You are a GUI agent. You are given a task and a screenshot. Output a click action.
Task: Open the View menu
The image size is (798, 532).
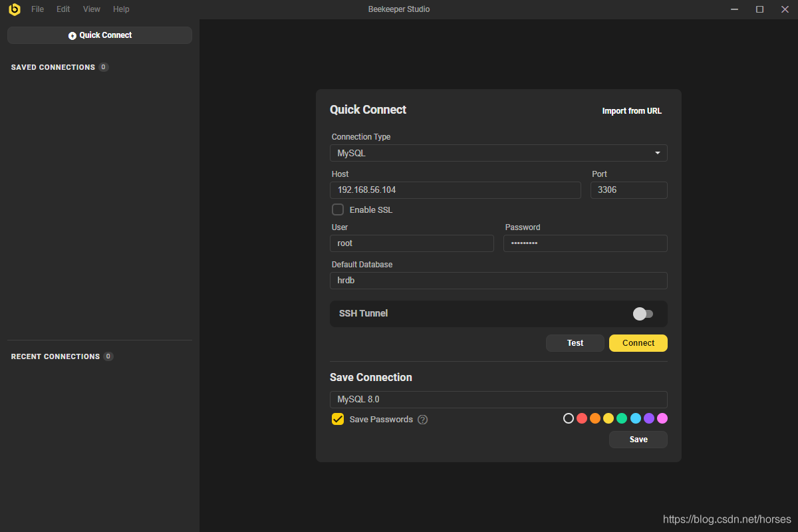pos(92,9)
